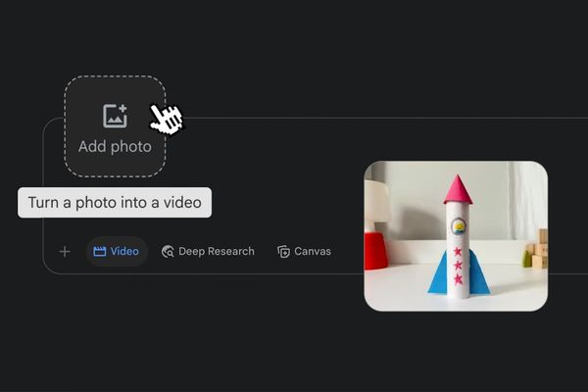The height and width of the screenshot is (392, 588).
Task: Click the Add photo dashed box
Action: tap(115, 126)
